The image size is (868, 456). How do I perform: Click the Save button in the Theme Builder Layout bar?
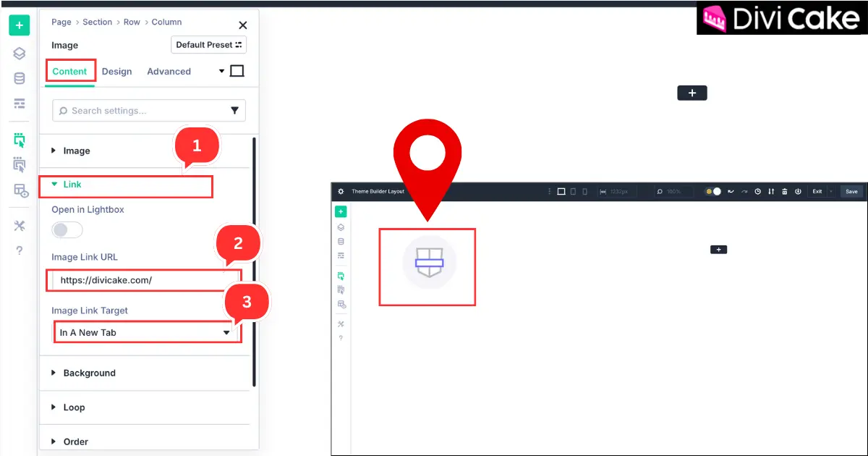click(x=851, y=192)
